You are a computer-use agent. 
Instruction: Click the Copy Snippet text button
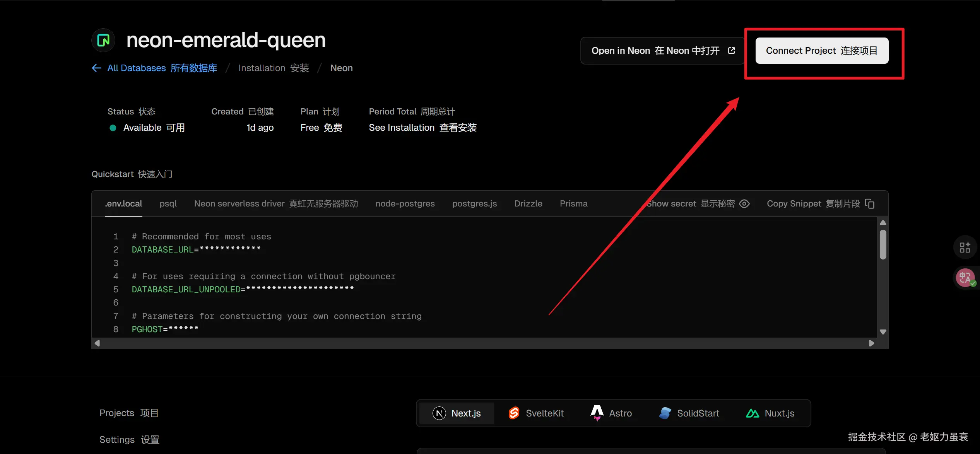pos(813,204)
